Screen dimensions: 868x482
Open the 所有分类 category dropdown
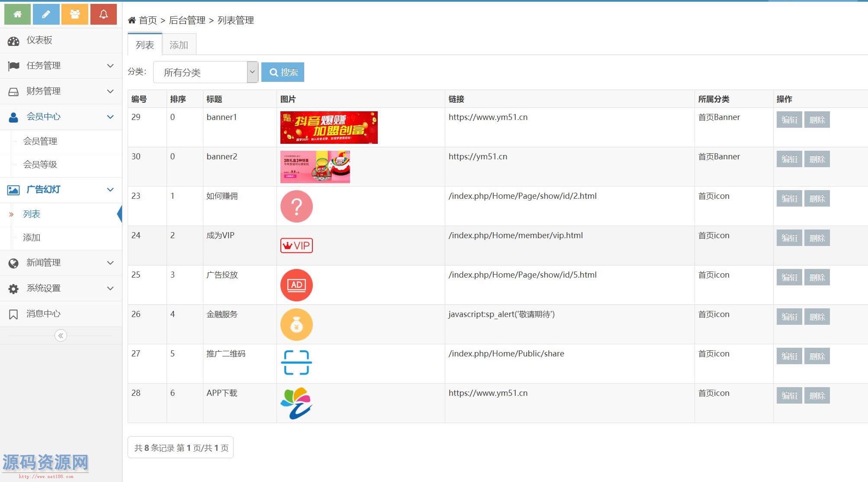pyautogui.click(x=206, y=72)
